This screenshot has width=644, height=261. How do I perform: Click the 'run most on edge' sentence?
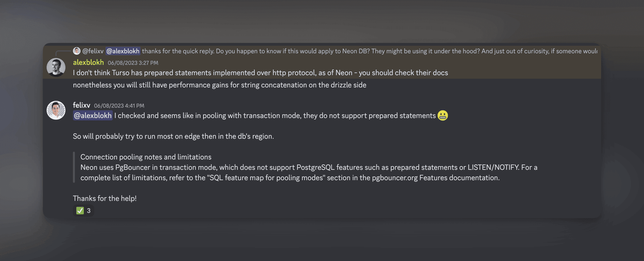(x=173, y=137)
